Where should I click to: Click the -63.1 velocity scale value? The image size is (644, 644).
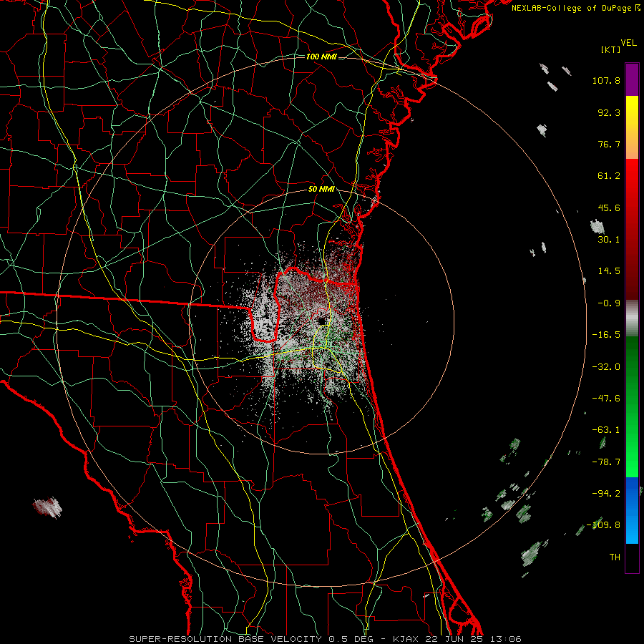tap(606, 430)
